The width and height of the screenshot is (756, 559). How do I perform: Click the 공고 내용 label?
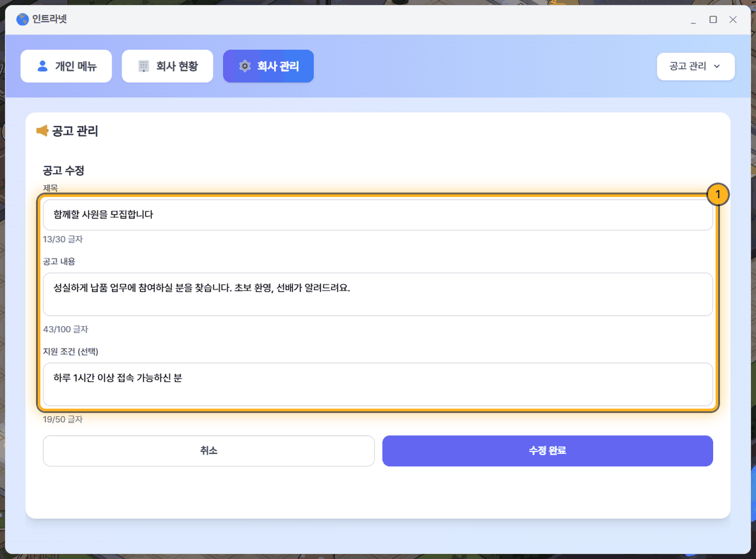tap(59, 261)
